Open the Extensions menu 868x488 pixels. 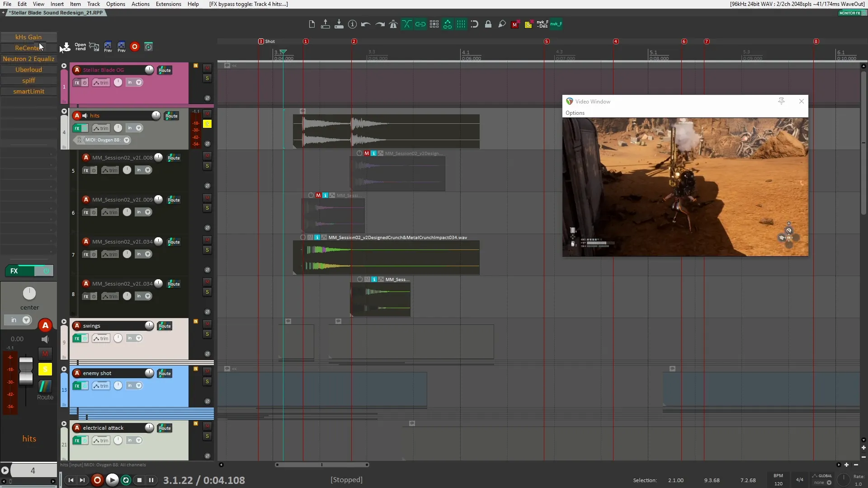coord(168,4)
